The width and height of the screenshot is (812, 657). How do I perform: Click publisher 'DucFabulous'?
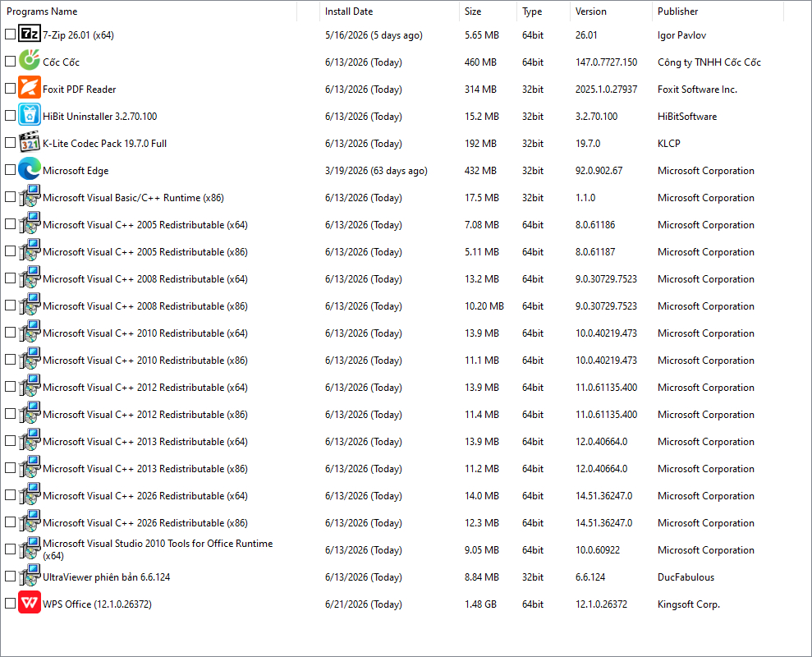pos(686,577)
